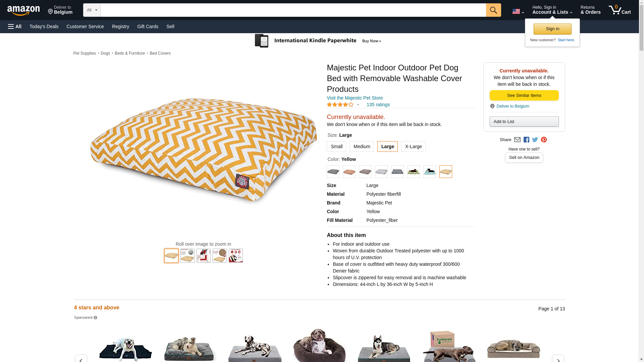Share the product via email icon

(517, 140)
